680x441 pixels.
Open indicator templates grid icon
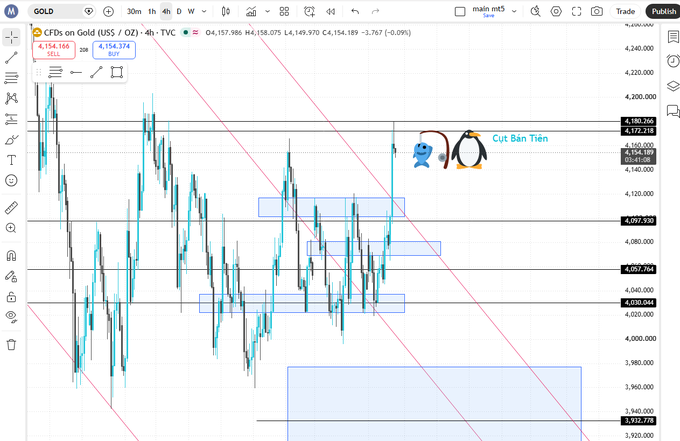coord(284,11)
